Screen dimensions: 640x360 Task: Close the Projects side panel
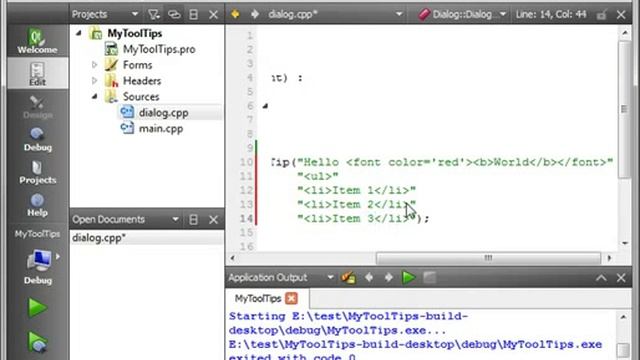pos(213,15)
